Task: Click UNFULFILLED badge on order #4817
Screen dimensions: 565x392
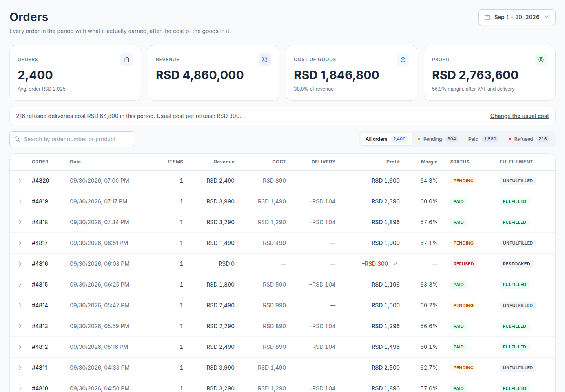Action: 518,243
